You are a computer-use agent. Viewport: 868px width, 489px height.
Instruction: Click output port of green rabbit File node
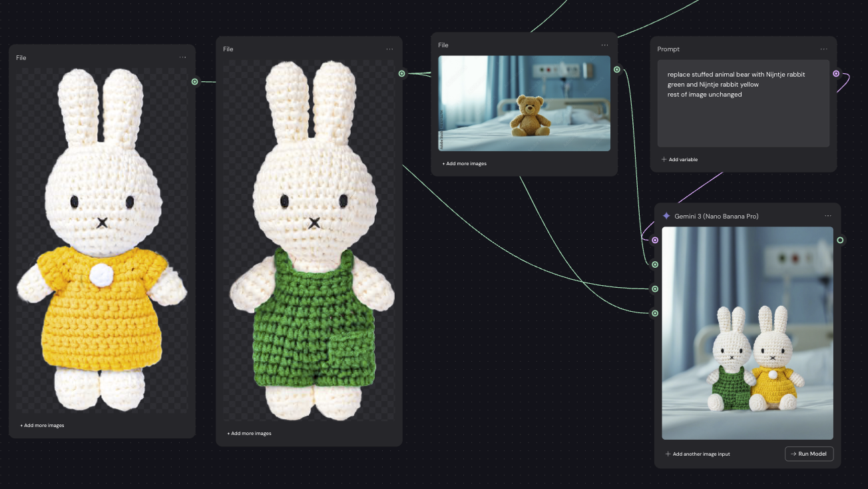[x=402, y=73]
